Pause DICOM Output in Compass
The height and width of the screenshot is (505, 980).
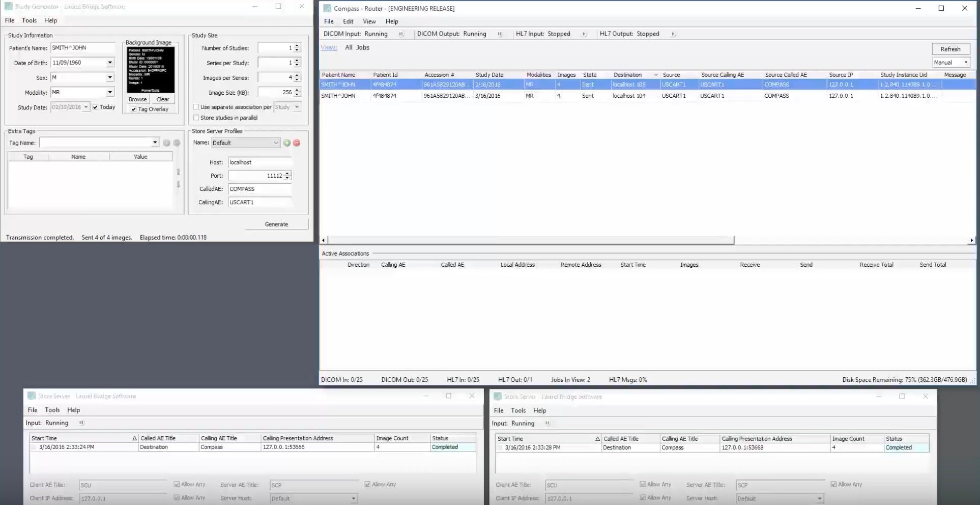point(500,34)
